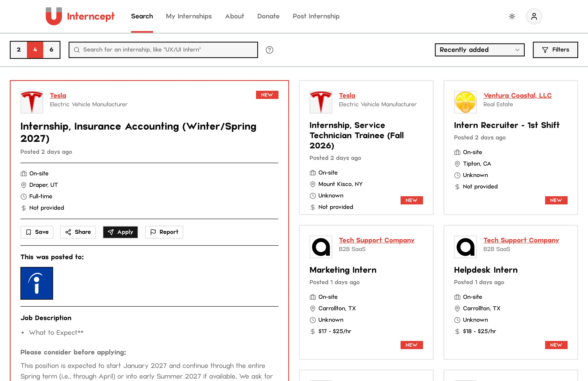Open Tesla link in Insurance Accounting card
The width and height of the screenshot is (588, 381).
(58, 95)
